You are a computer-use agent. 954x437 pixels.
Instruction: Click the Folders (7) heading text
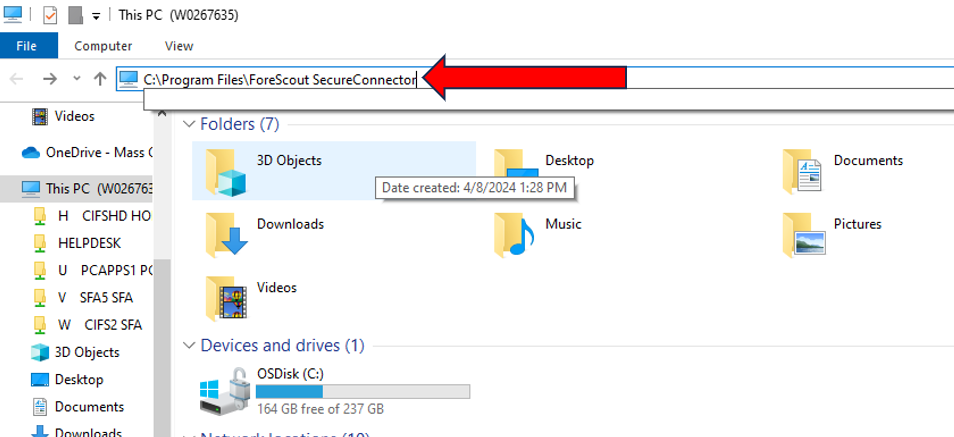tap(240, 125)
